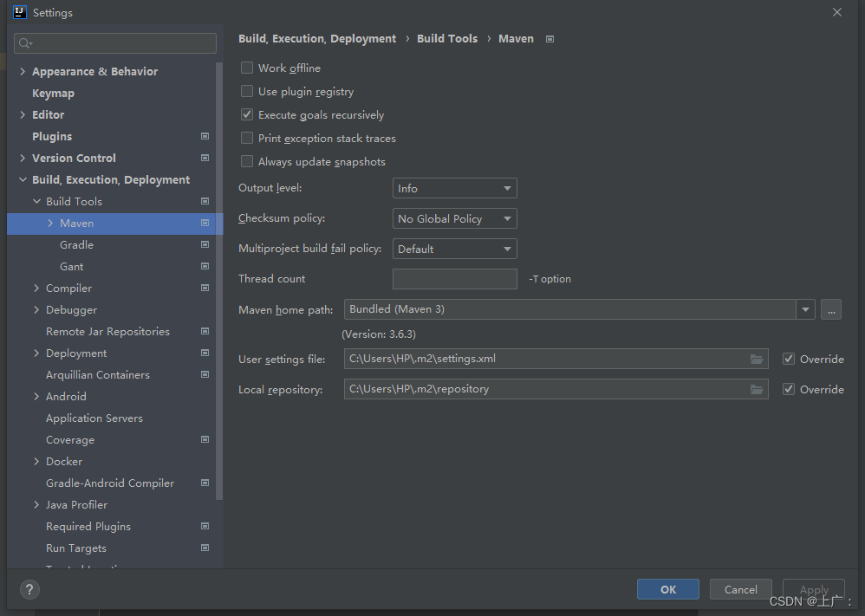865x616 pixels.
Task: Click the browse ellipsis button for Maven home
Action: pyautogui.click(x=831, y=309)
